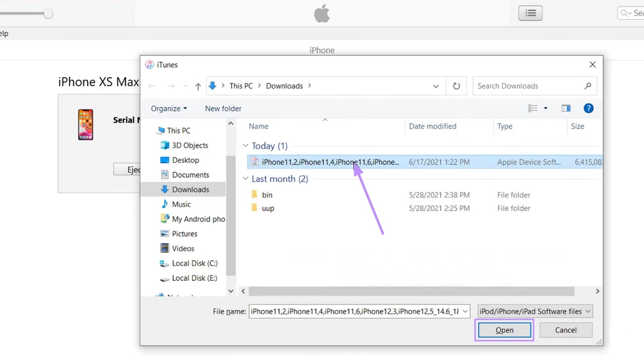Expand the File name dropdown arrow
Viewport: 644px width, 359px height.
(465, 311)
